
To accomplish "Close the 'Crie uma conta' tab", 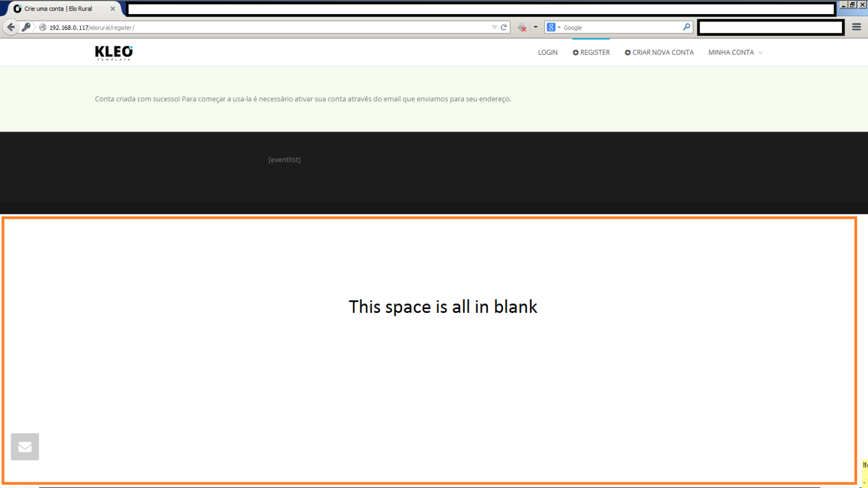I will pos(112,9).
